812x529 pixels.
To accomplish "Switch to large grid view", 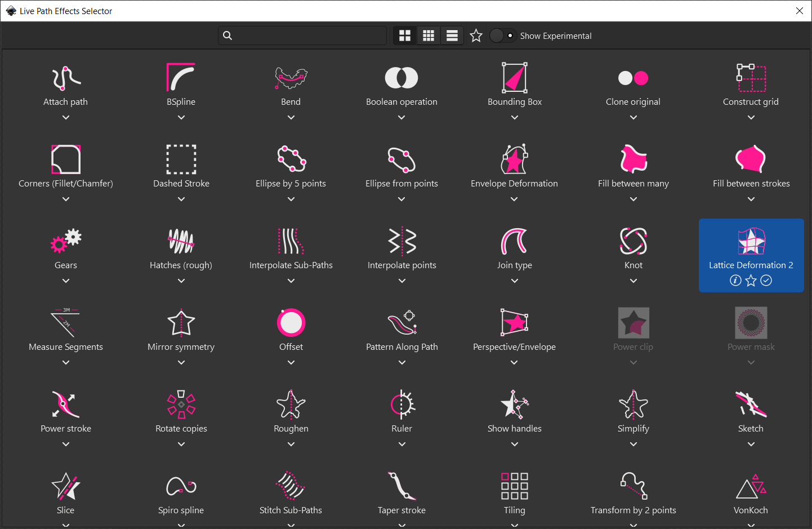I will click(x=405, y=35).
